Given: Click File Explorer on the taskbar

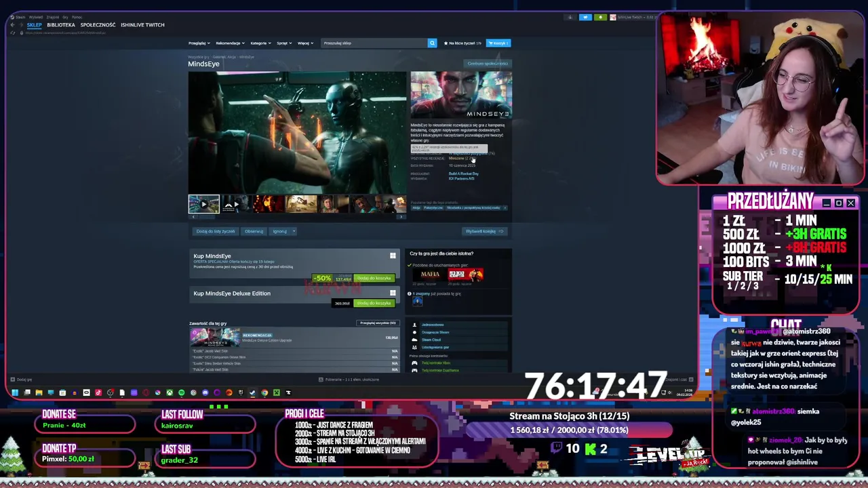Looking at the screenshot, I should click(x=39, y=392).
